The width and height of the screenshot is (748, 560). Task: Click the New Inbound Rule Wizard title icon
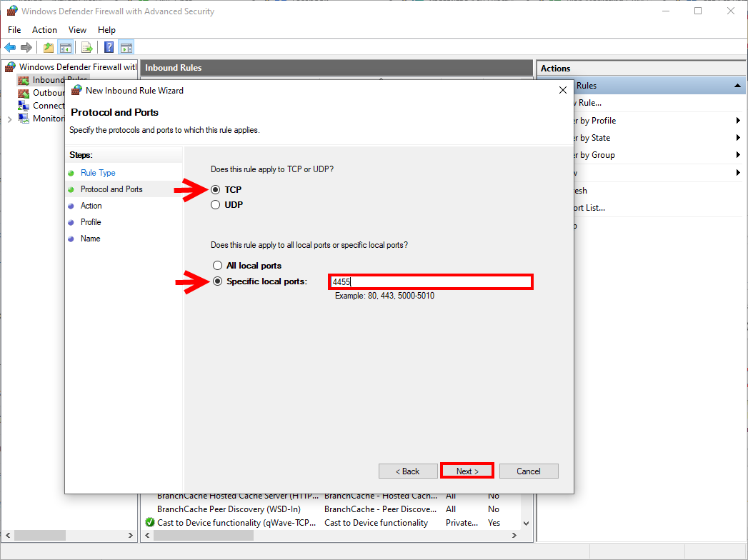[x=76, y=90]
